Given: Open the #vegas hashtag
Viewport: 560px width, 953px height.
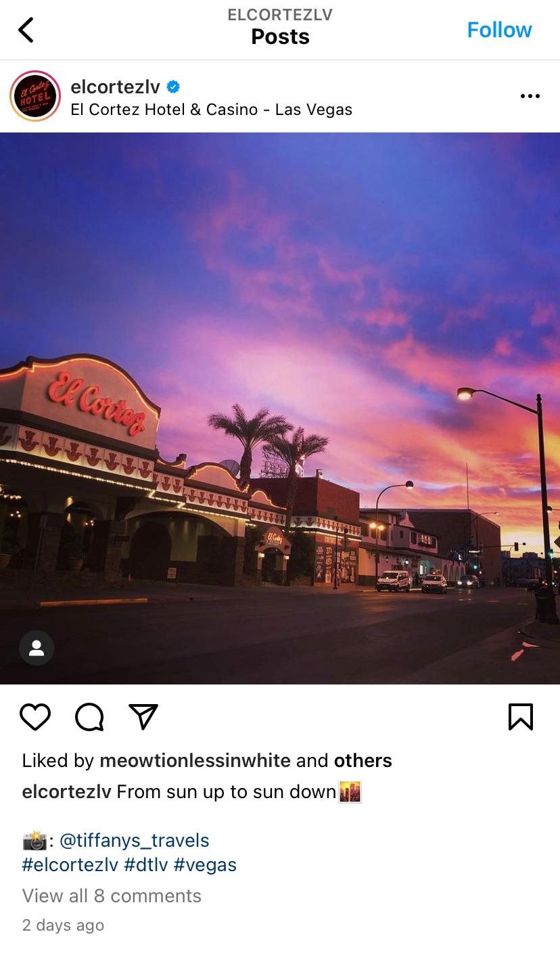Looking at the screenshot, I should click(x=205, y=864).
